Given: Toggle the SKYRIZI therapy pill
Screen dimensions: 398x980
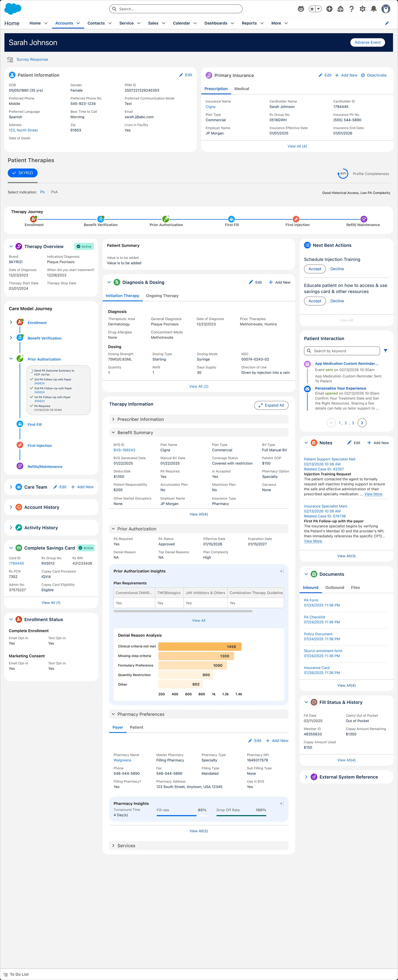Looking at the screenshot, I should point(22,173).
